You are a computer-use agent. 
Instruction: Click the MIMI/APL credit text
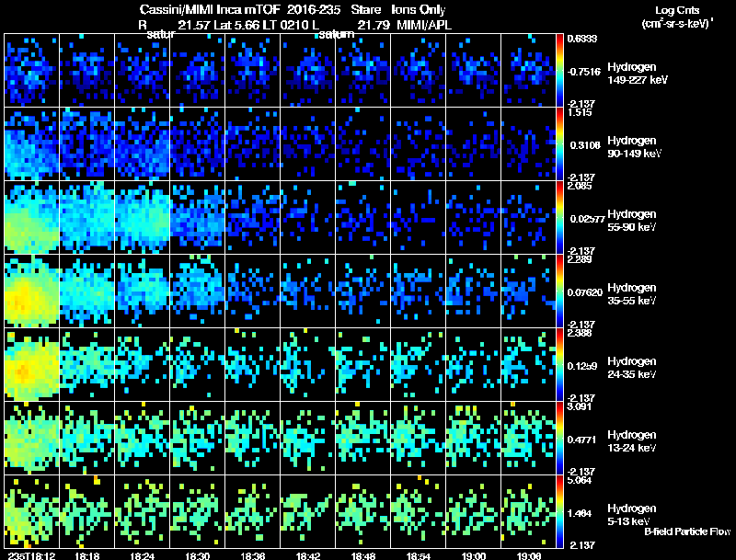[x=424, y=26]
